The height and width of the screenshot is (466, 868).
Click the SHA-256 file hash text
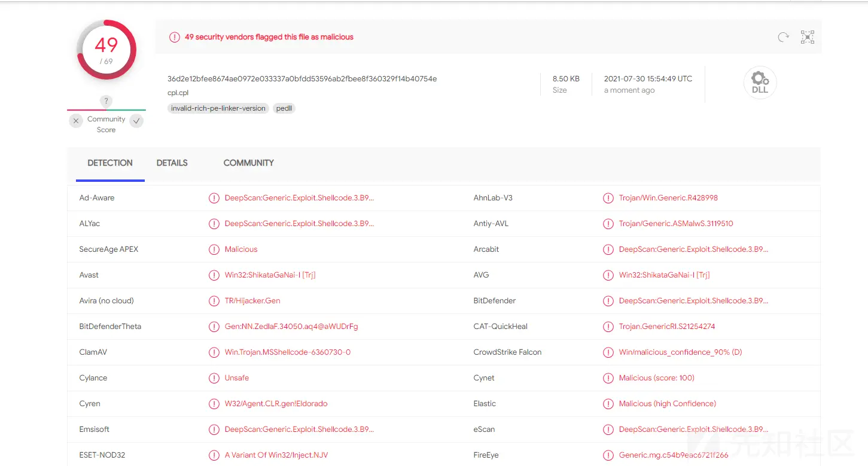click(x=302, y=78)
